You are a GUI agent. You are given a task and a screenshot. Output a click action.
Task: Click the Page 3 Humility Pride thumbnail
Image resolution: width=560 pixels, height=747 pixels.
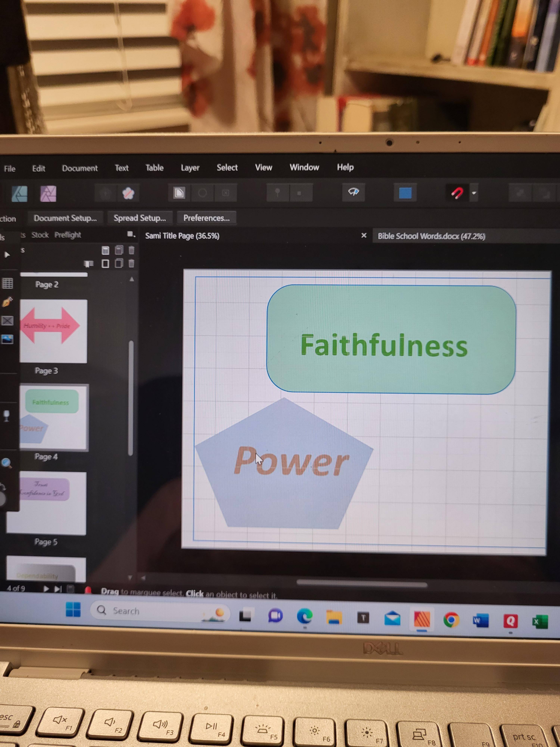[53, 331]
